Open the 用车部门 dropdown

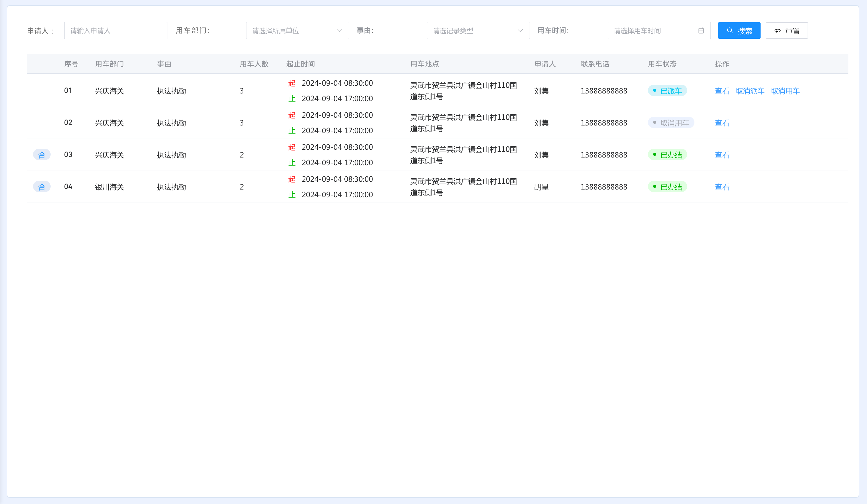[x=297, y=31]
